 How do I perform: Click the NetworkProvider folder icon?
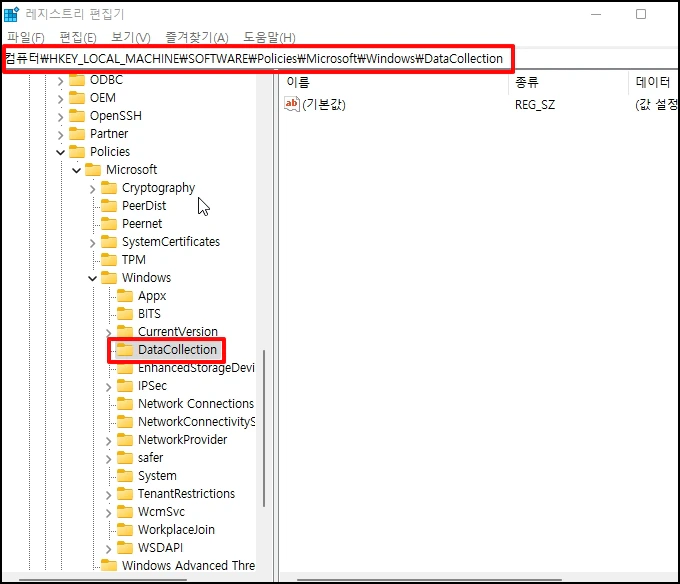125,440
